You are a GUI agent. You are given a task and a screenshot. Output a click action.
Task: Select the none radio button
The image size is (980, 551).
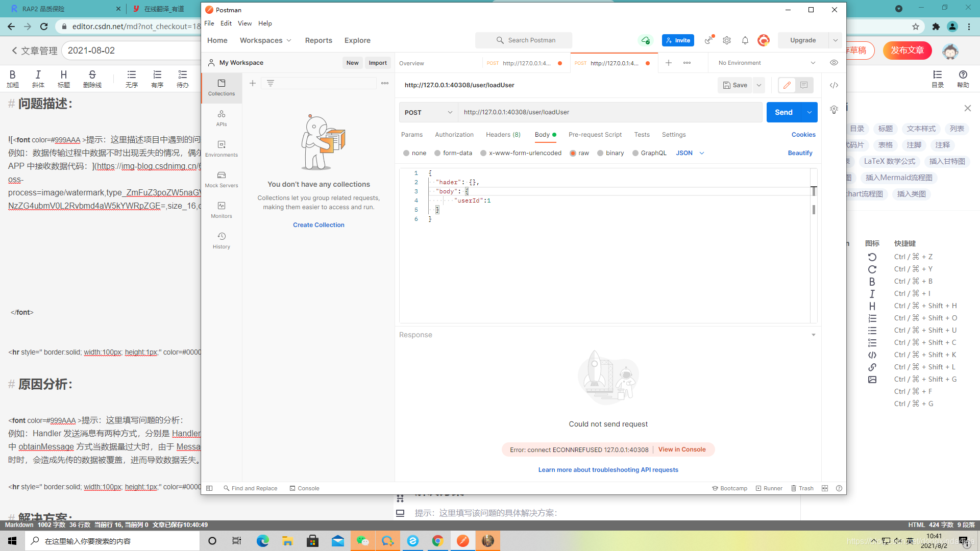pyautogui.click(x=406, y=153)
